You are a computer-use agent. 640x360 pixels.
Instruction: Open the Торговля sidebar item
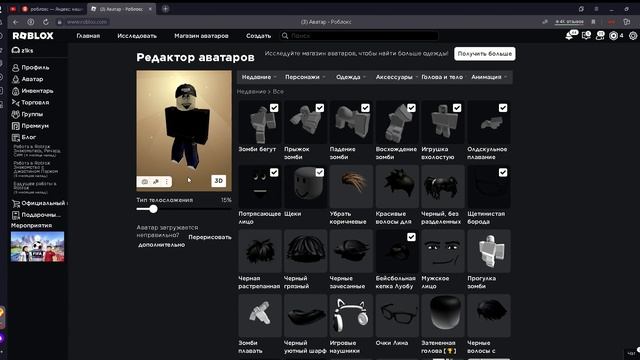31,102
